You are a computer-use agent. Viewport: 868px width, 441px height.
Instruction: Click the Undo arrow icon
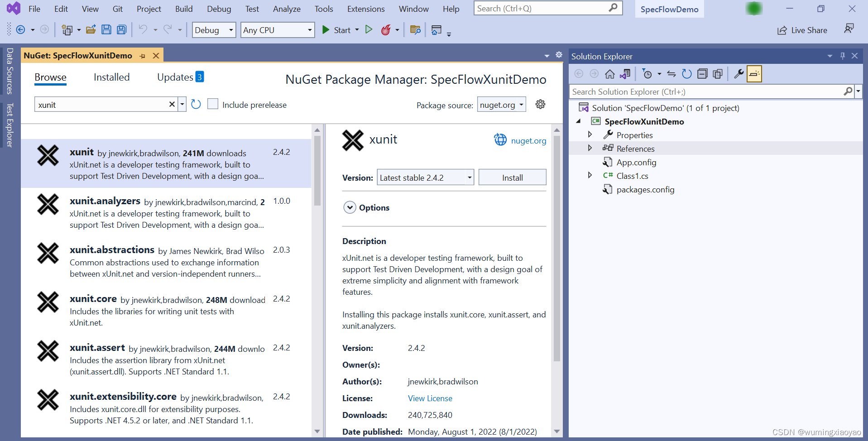(143, 30)
